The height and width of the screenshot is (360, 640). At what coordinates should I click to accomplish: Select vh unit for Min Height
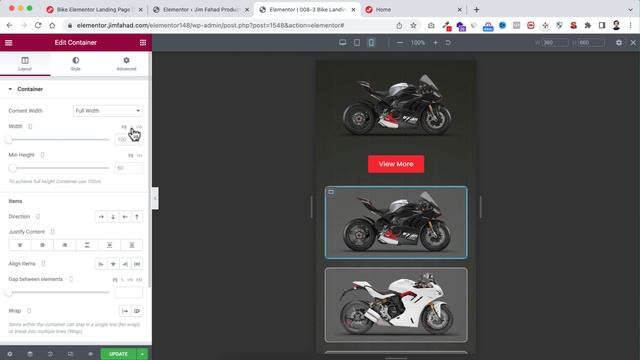140,156
